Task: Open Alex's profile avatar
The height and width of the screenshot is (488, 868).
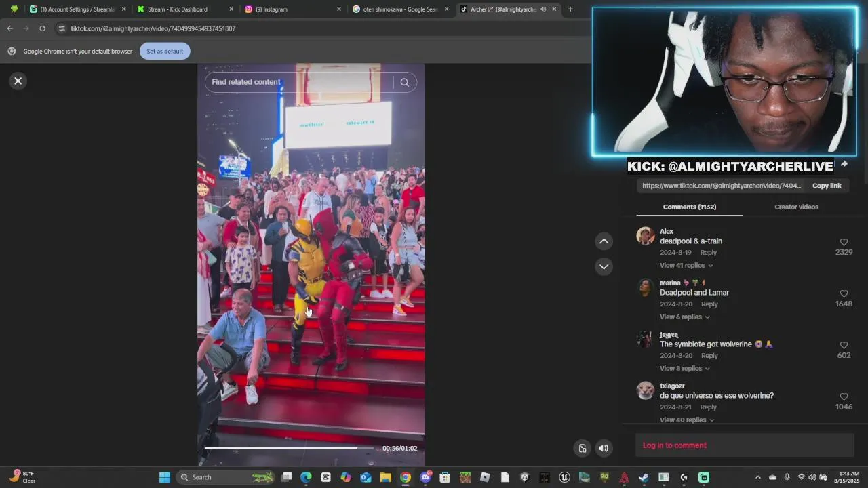Action: click(645, 236)
